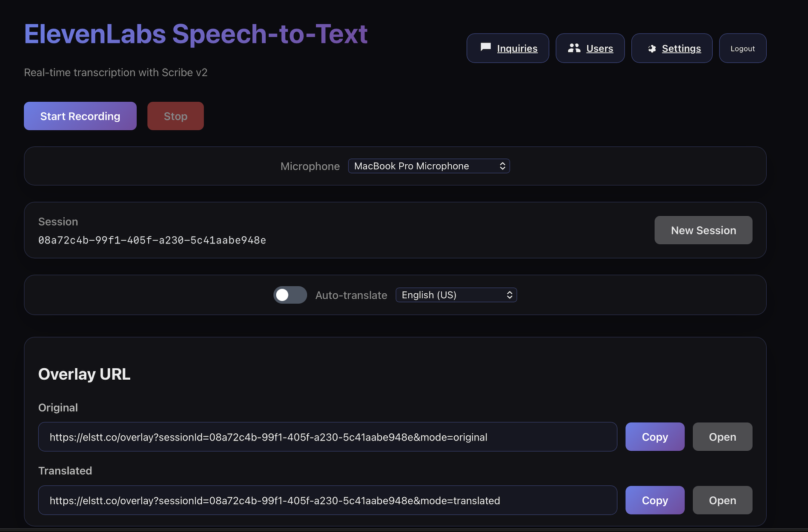This screenshot has width=808, height=532.
Task: Open the Settings page
Action: click(681, 49)
